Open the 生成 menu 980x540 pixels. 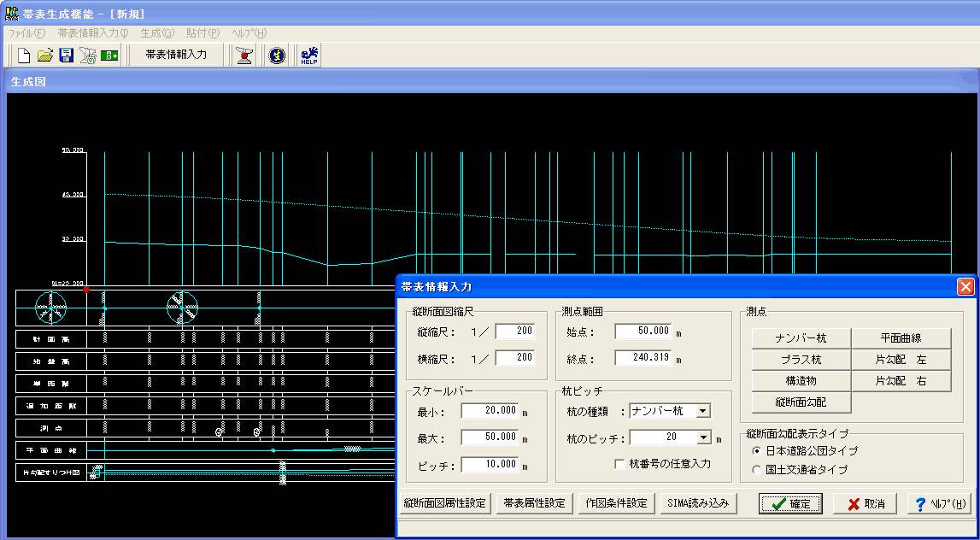click(157, 32)
